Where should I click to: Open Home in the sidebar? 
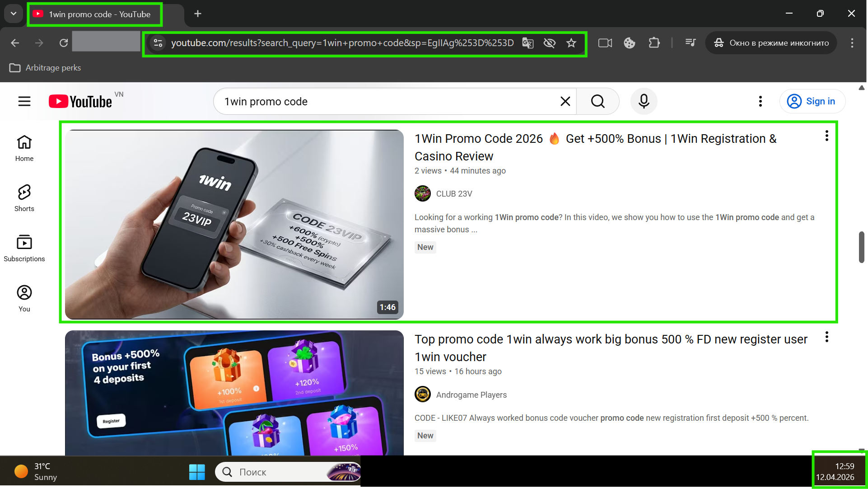point(24,148)
